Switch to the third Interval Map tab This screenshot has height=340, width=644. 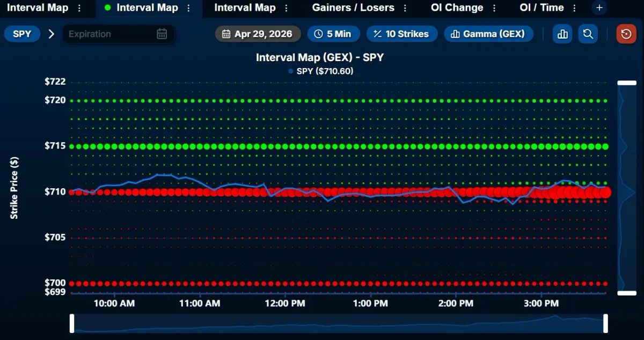245,8
